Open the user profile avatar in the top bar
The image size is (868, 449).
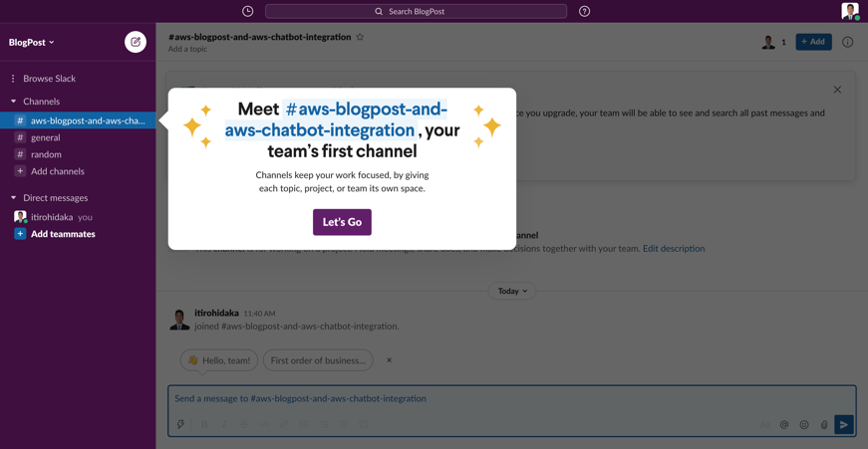[850, 11]
